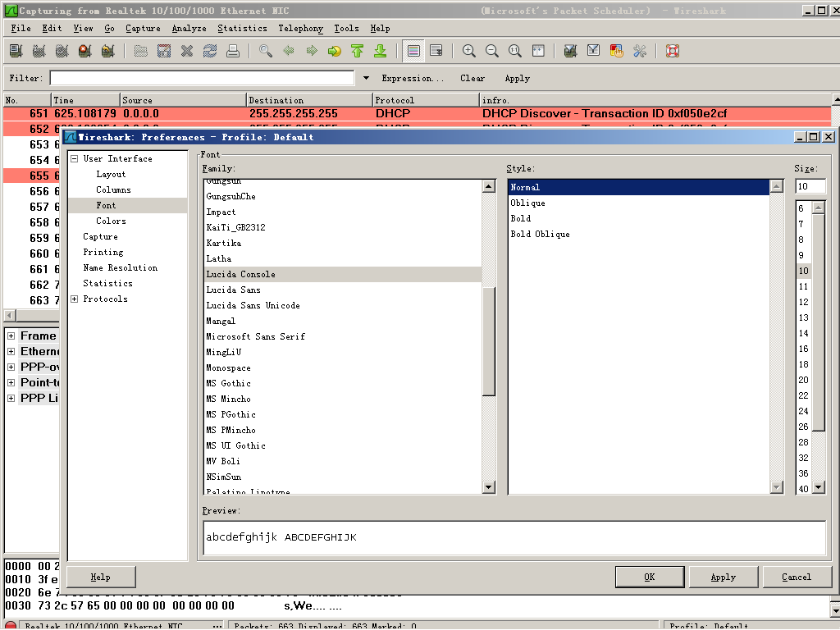Open capture options from the toolbar
Image resolution: width=840 pixels, height=630 pixels.
tap(39, 51)
